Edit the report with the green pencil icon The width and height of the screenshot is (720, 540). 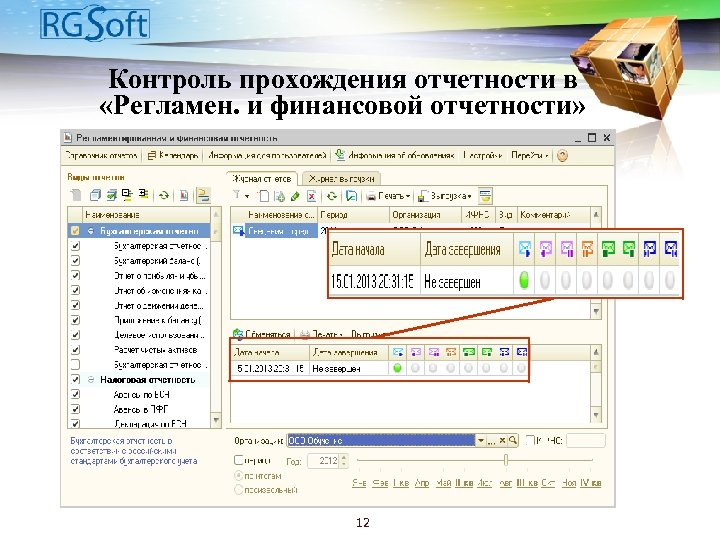295,196
